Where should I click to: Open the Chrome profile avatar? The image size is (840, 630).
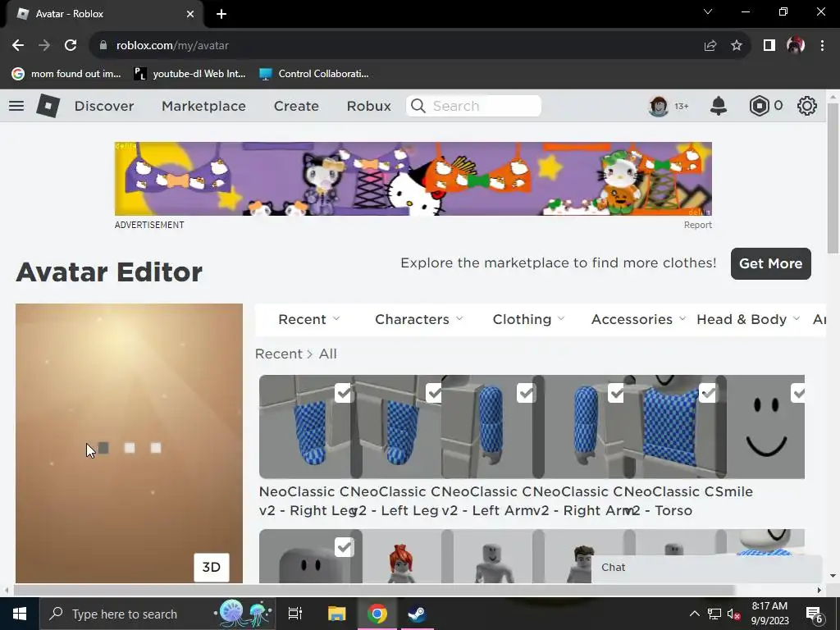click(x=796, y=46)
